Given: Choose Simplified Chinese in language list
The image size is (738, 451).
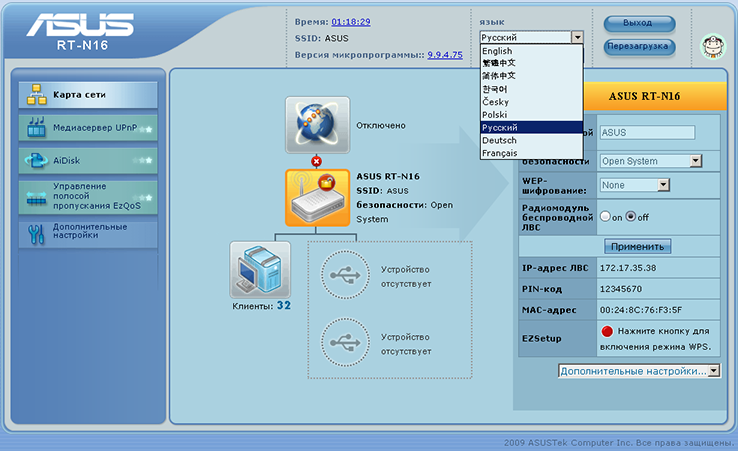Looking at the screenshot, I should click(x=531, y=76).
